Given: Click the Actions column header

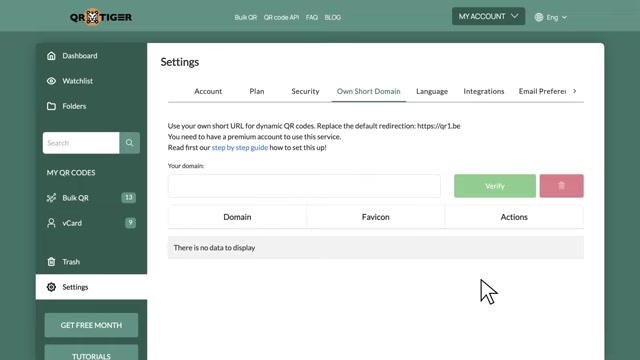Looking at the screenshot, I should 514,217.
